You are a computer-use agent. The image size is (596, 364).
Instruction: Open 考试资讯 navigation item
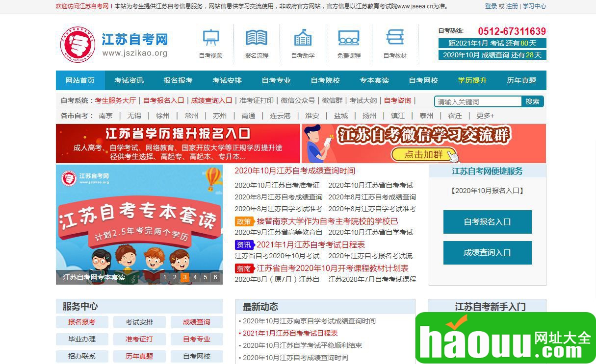point(129,80)
